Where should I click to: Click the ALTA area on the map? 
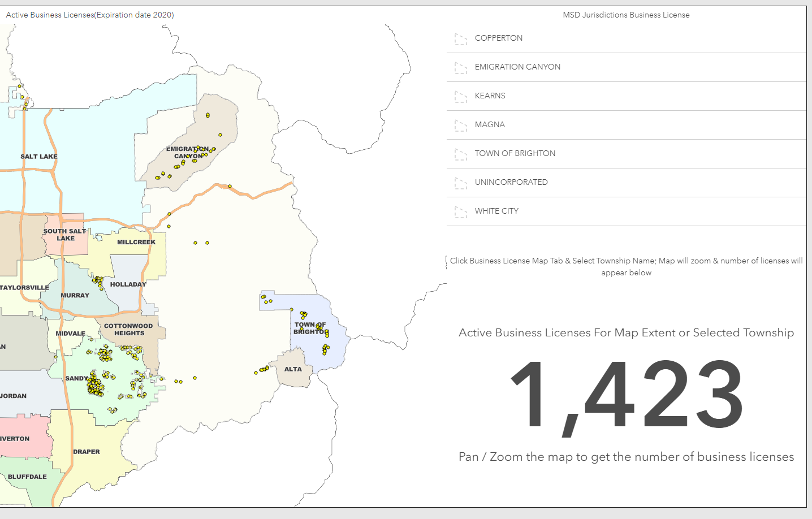click(293, 369)
